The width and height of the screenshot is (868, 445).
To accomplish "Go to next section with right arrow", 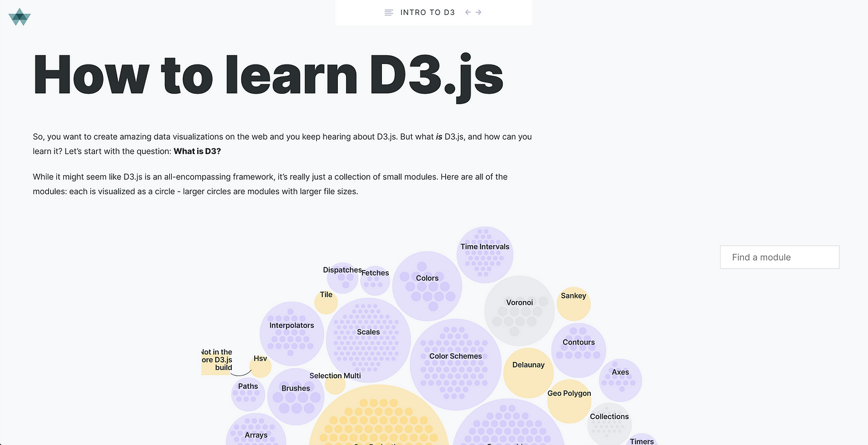I will click(x=479, y=12).
